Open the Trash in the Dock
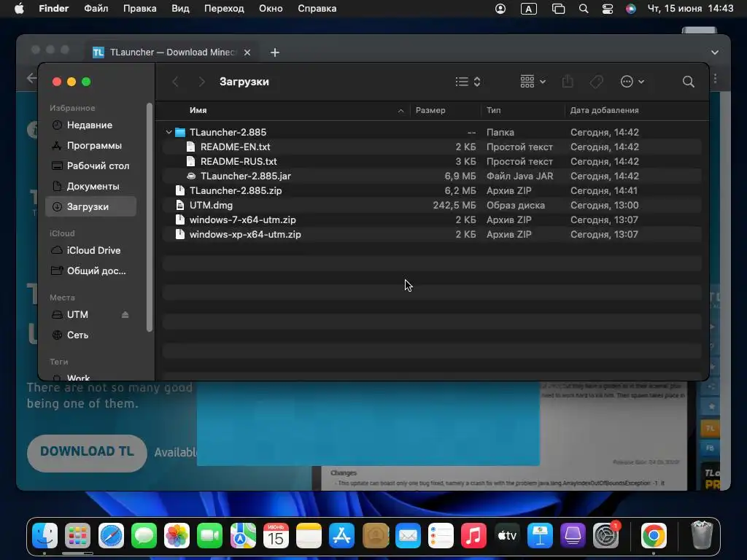The image size is (747, 560). coord(702,535)
